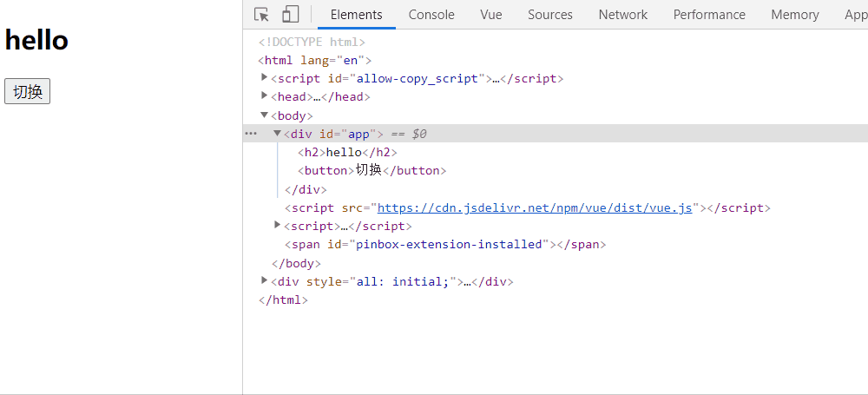
Task: Click the three-dot actions icon beside div#app
Action: pos(252,134)
